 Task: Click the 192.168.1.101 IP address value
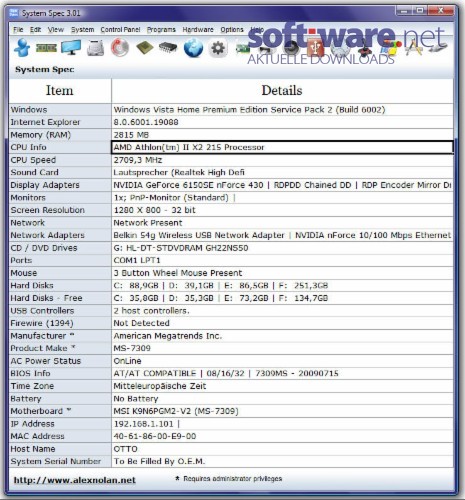pyautogui.click(x=143, y=424)
